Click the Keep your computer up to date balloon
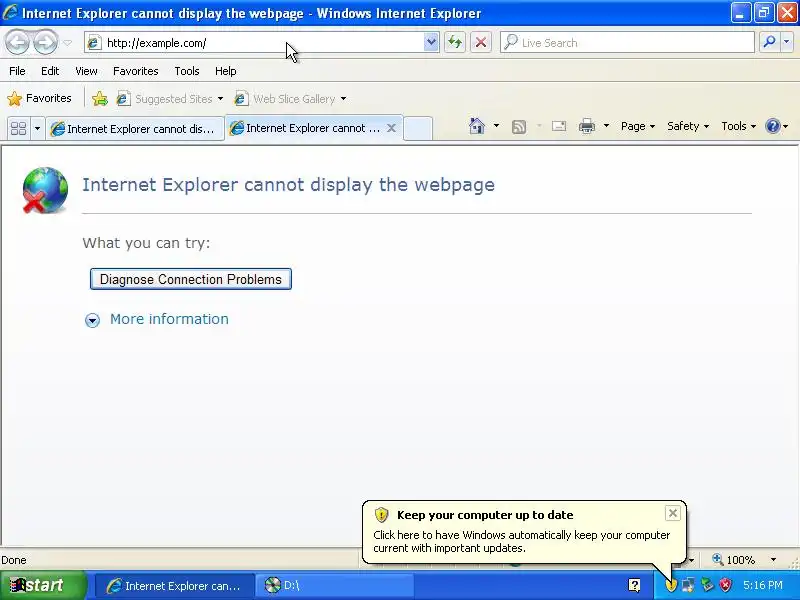The height and width of the screenshot is (600, 800). 524,531
